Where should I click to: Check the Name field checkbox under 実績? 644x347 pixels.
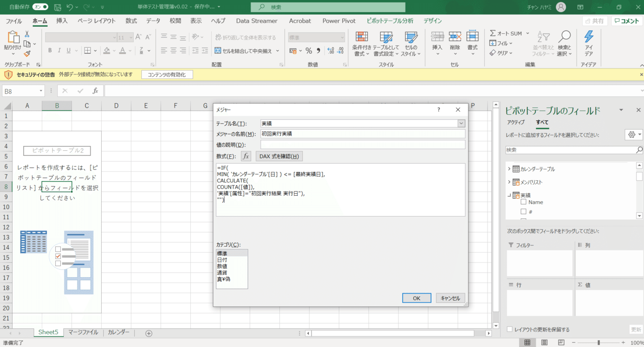pos(523,202)
